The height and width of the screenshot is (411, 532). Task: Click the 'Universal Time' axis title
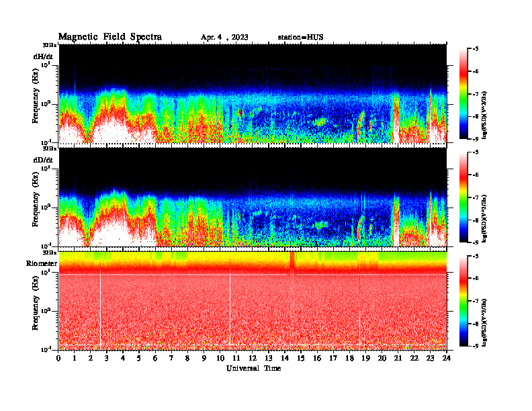click(253, 368)
